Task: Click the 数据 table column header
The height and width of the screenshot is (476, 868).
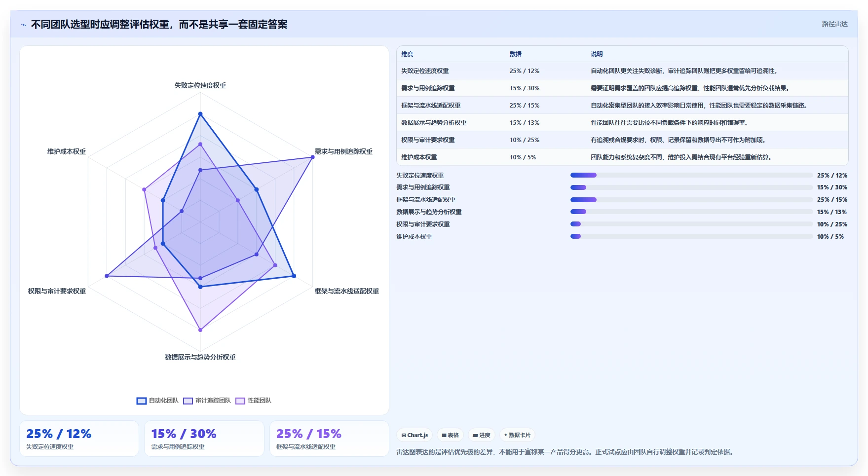Action: [x=516, y=54]
